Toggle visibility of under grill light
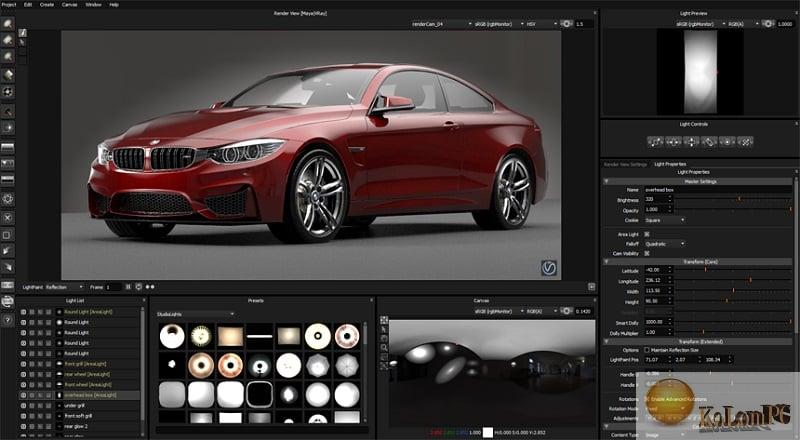This screenshot has height=440, width=800. 23,405
